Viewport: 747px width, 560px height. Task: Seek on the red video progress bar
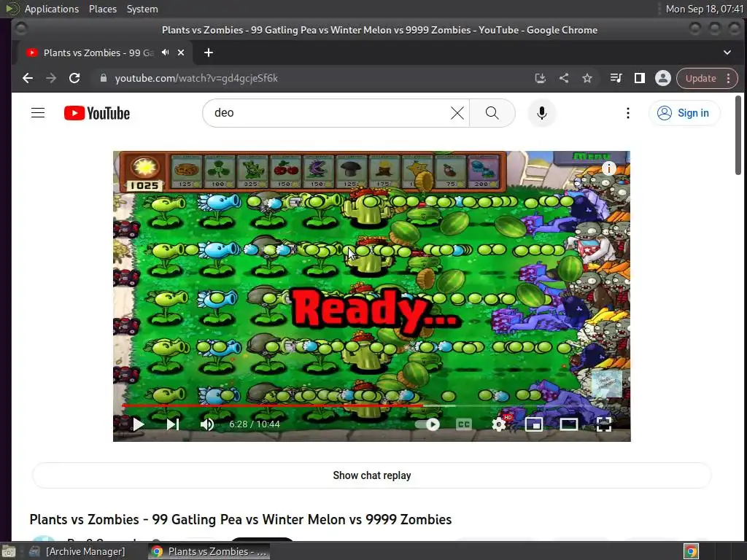[x=273, y=405]
